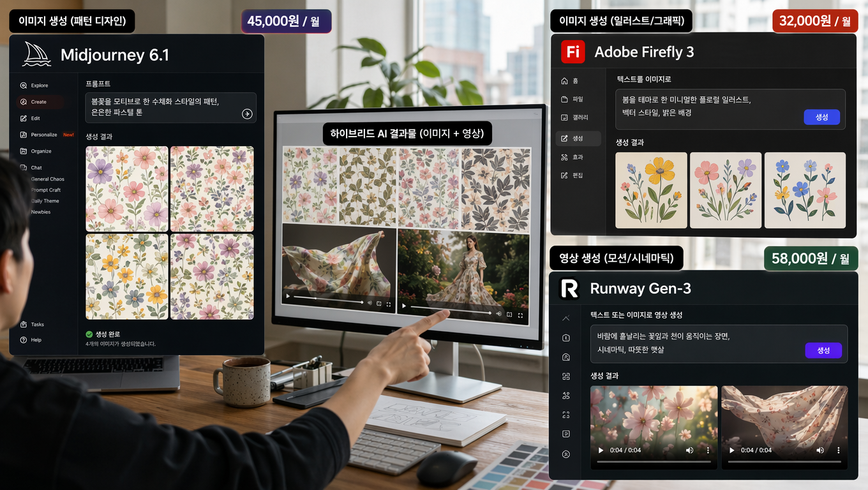The width and height of the screenshot is (868, 490).
Task: Enter fullscreen on the monitor's fabric video
Action: (x=389, y=304)
